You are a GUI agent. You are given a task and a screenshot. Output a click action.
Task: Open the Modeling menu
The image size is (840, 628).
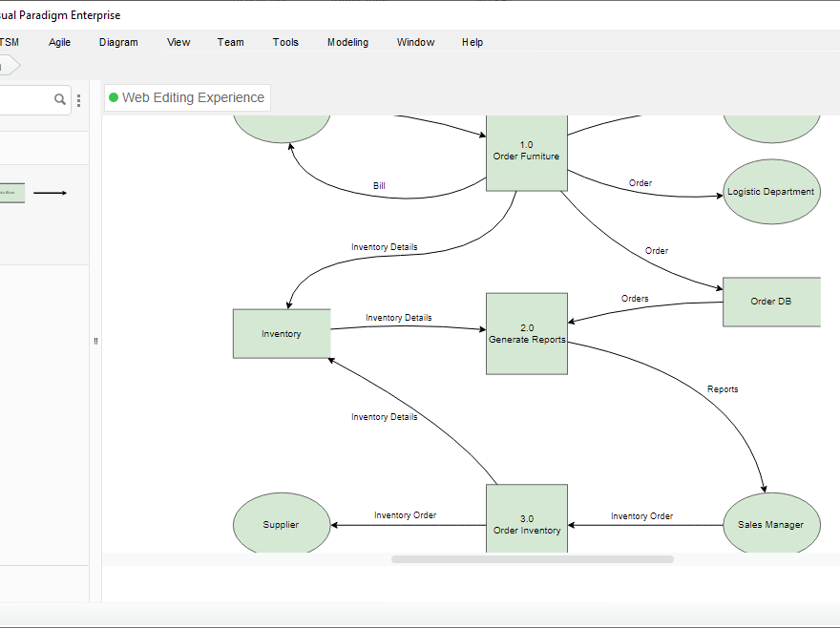(x=347, y=42)
